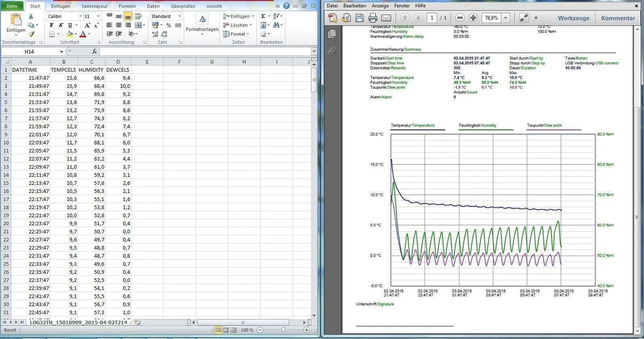
Task: Click the thousands separator (000) icon
Action: pyautogui.click(x=178, y=25)
